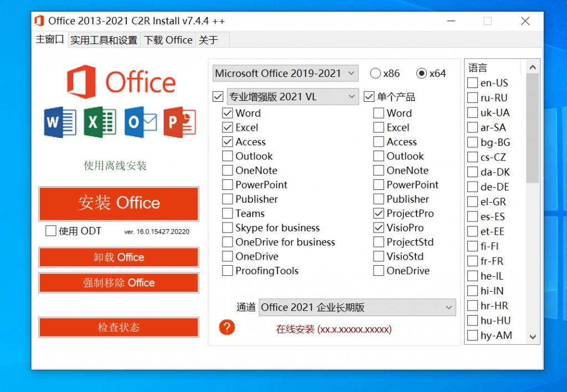
Task: Click the Word app icon
Action: tap(60, 122)
